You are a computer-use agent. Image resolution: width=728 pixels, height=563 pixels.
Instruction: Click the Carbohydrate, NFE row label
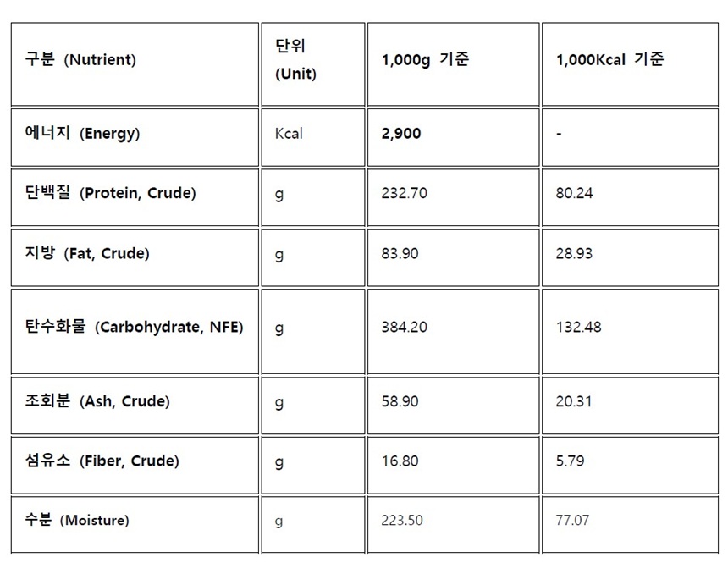pyautogui.click(x=135, y=328)
